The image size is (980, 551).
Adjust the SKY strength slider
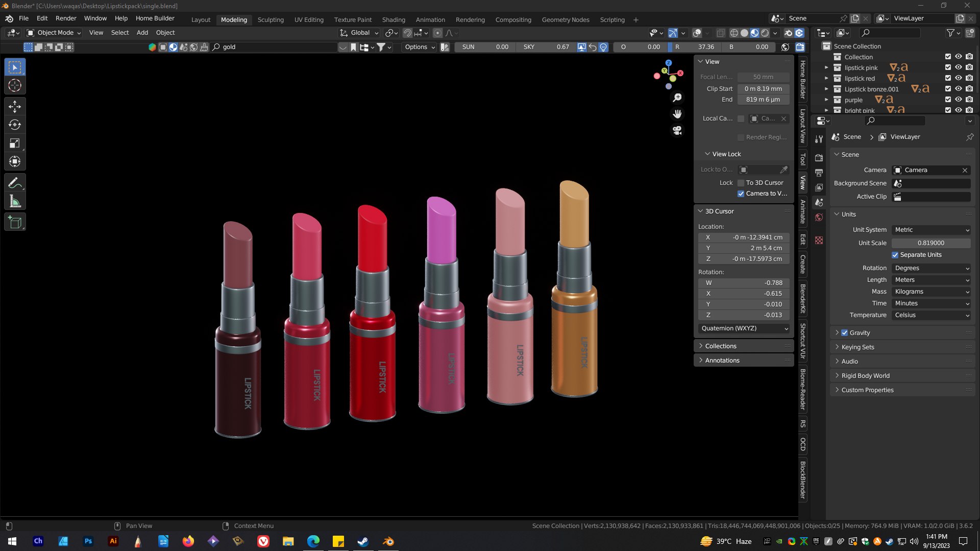tap(546, 47)
